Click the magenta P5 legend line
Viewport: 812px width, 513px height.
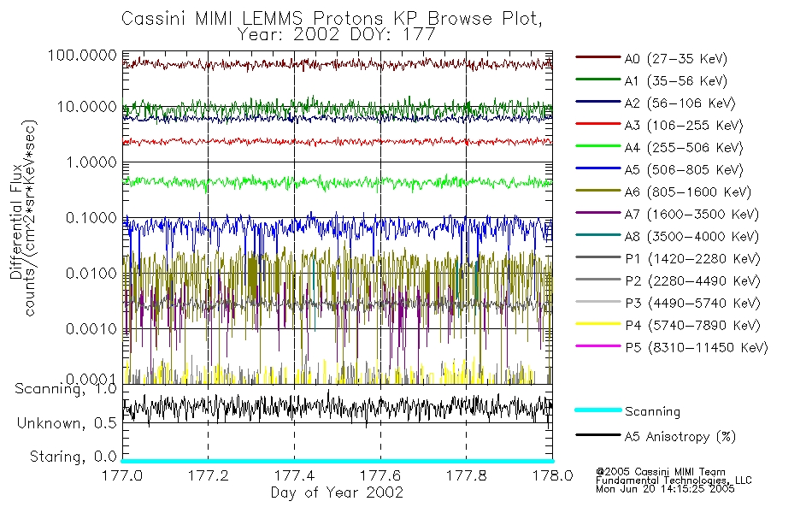coord(597,345)
